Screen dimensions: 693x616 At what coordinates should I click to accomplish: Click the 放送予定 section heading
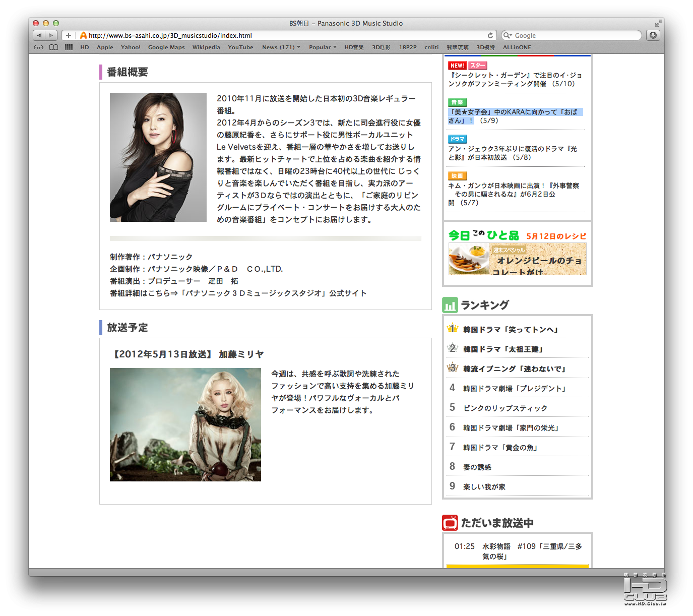[x=128, y=328]
